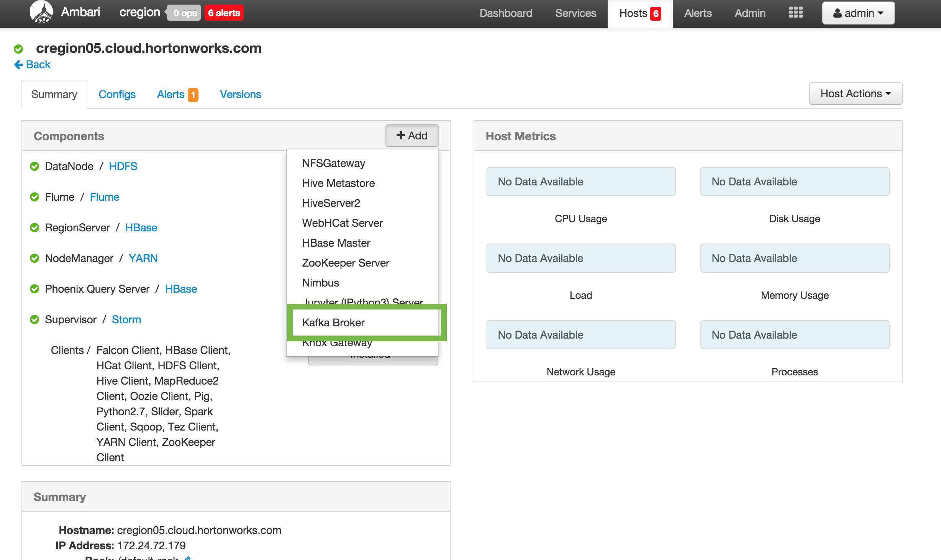Click the edit pencil icon beside the Rack field
This screenshot has height=560, width=941.
pos(187,558)
